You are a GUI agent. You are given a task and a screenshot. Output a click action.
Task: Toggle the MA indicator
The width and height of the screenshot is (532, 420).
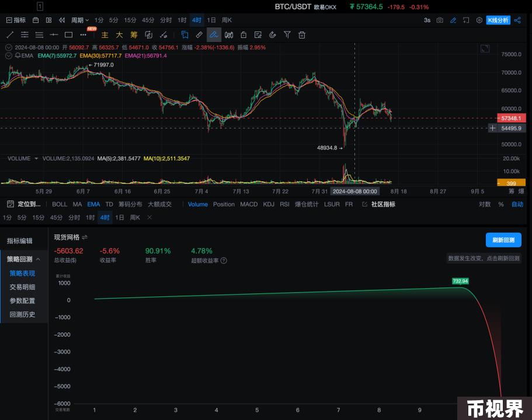point(77,204)
